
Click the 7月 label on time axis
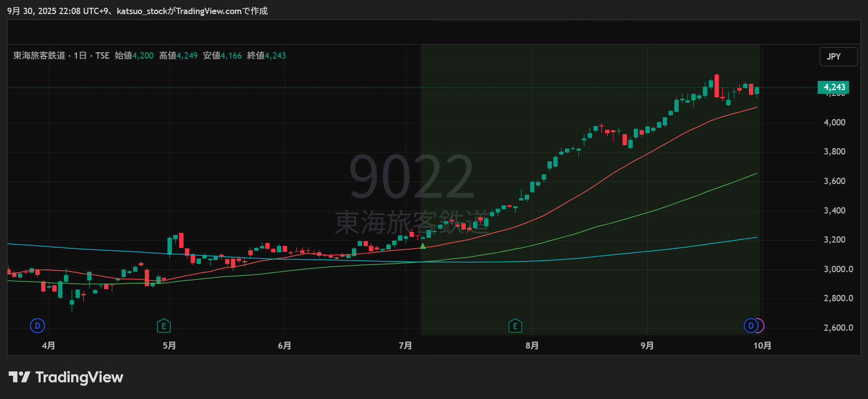[x=405, y=346]
